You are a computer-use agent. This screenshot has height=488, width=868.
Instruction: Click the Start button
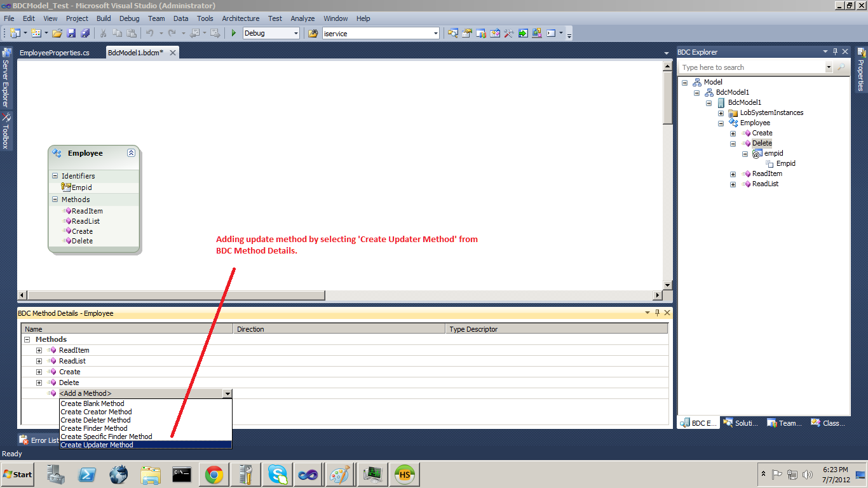tap(18, 474)
